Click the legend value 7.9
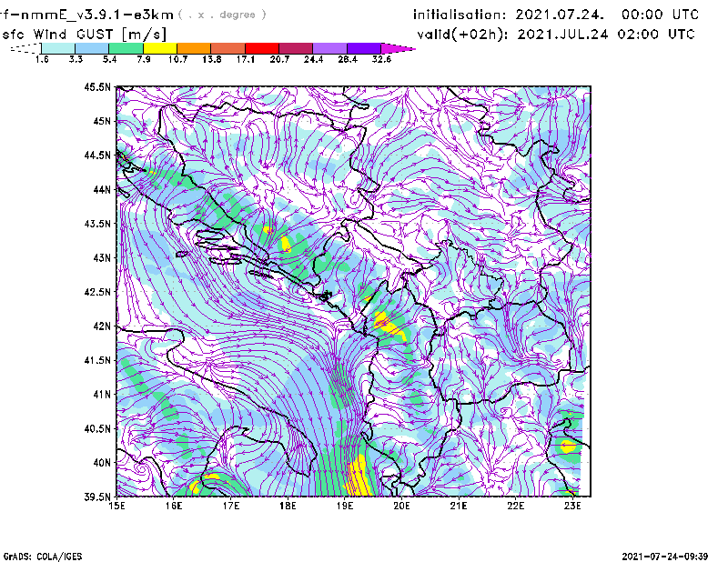Viewport: 728px width, 562px height. tap(144, 59)
